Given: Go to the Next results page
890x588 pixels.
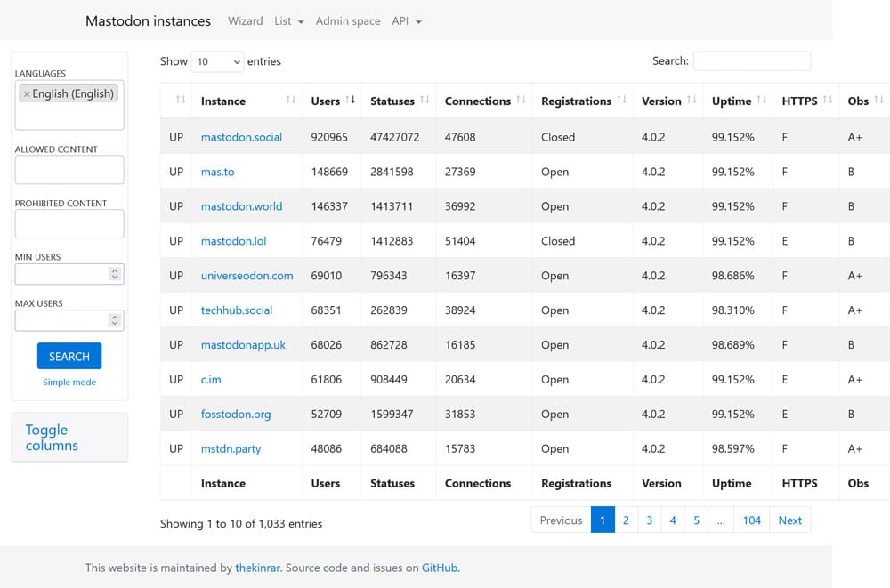Looking at the screenshot, I should 789,520.
